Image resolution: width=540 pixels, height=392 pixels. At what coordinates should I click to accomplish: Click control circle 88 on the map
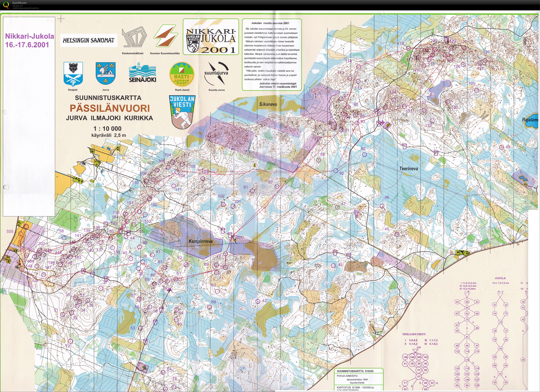tap(319, 160)
